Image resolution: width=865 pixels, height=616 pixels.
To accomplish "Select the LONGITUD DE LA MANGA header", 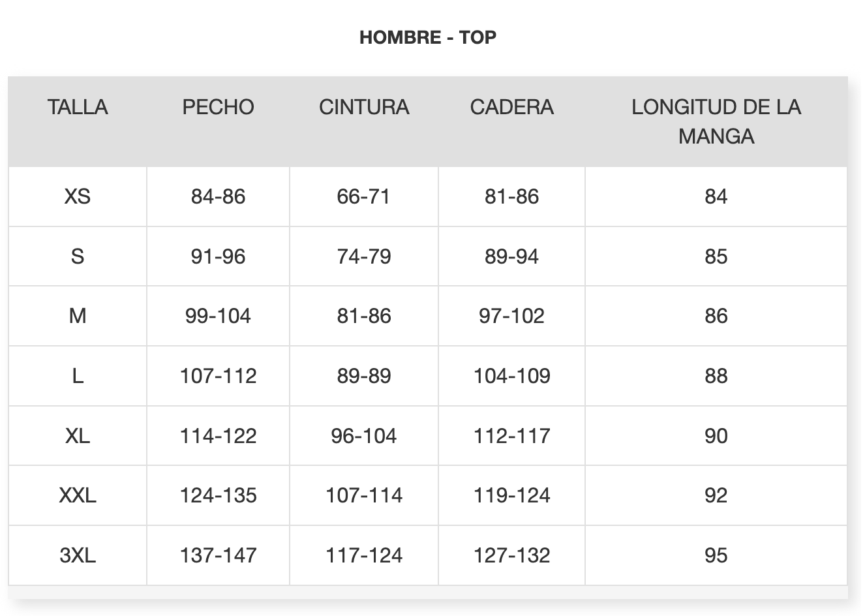I will (x=716, y=121).
